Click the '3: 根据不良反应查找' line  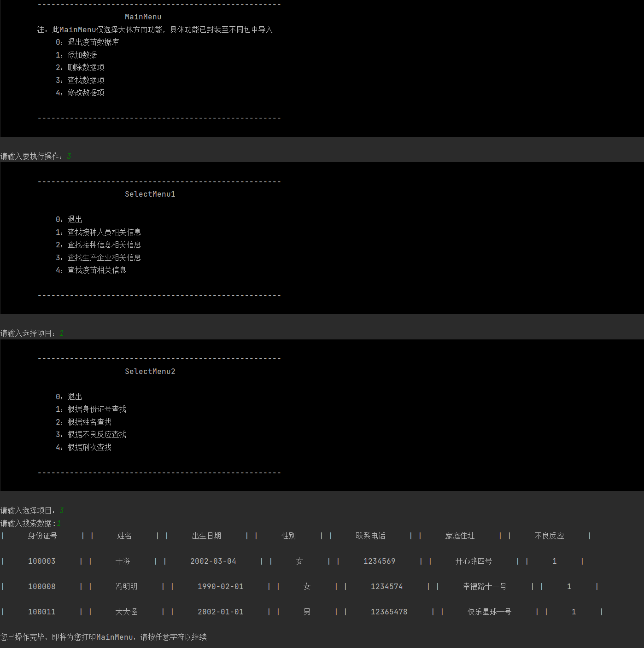[x=91, y=434]
